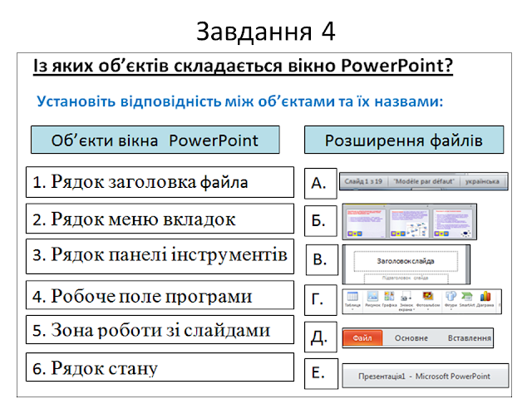Click the 'Розширення файлів' header box
This screenshot has height=399, width=532.
(x=404, y=140)
